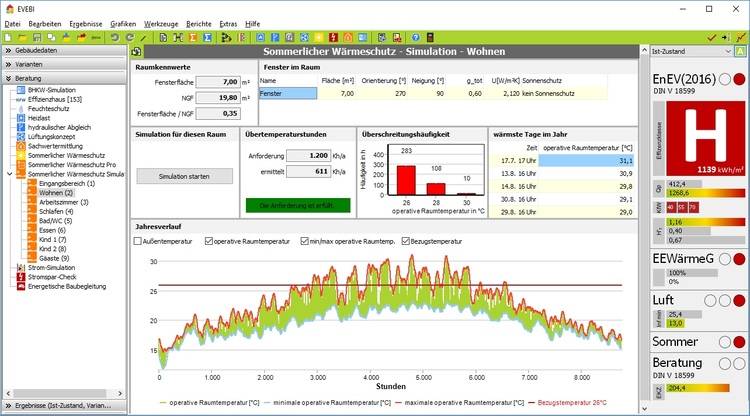Click the blue help question mark icon

tap(415, 37)
